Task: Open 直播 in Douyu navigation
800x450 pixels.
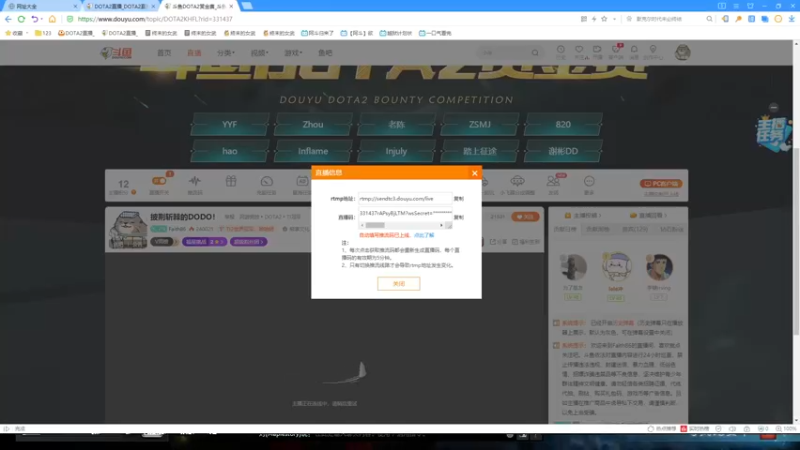Action: tap(194, 53)
